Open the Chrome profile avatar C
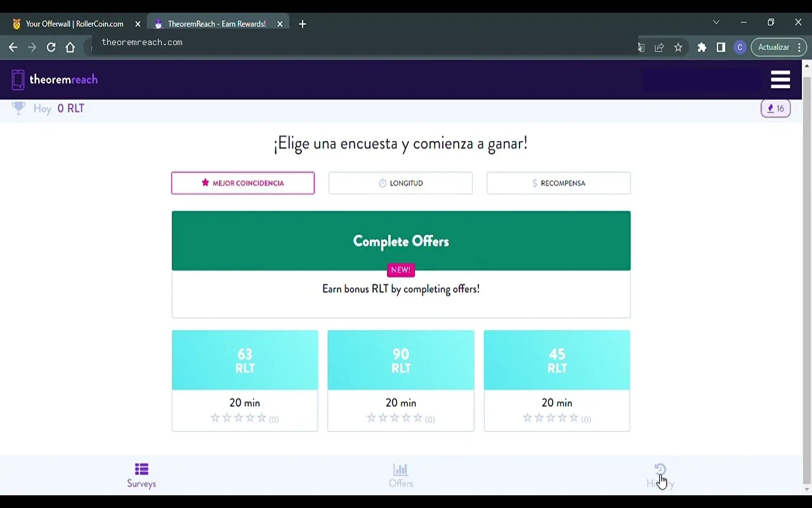Screen dimensions: 812x508 pyautogui.click(x=740, y=48)
